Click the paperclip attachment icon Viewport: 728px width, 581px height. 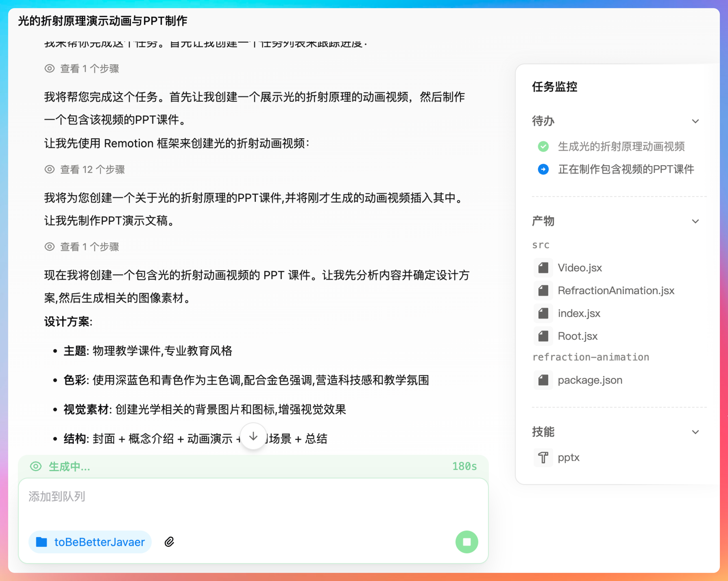169,542
